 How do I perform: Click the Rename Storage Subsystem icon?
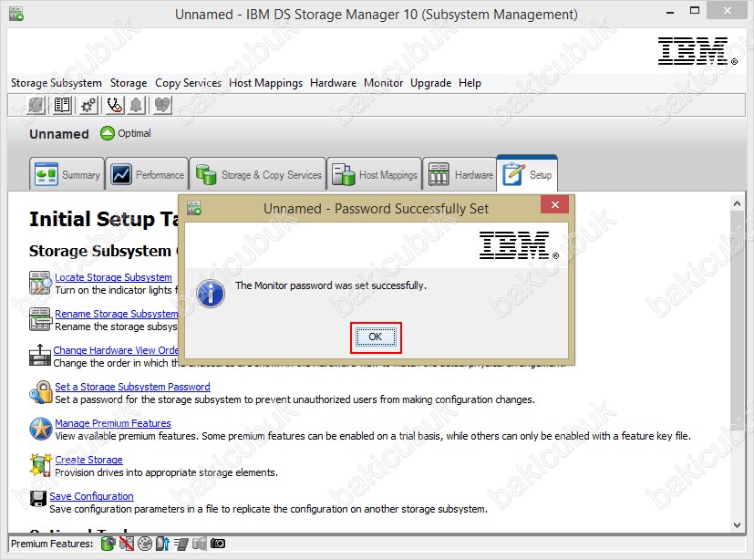pos(40,319)
